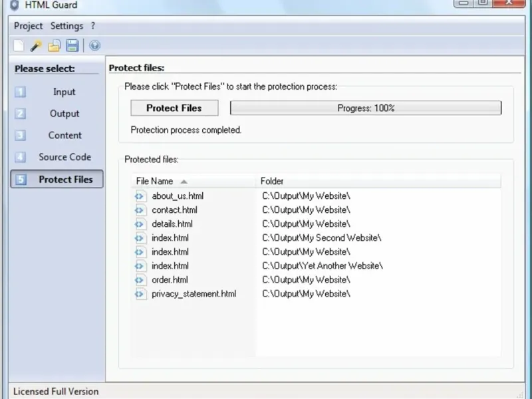Click step 1 number icon beside Input
The height and width of the screenshot is (399, 532).
click(x=20, y=92)
